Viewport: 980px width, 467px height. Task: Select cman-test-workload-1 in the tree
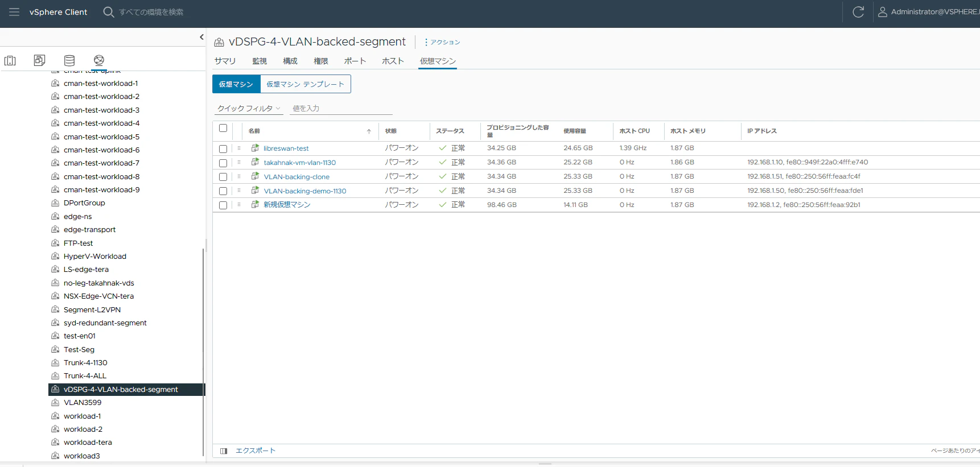101,83
